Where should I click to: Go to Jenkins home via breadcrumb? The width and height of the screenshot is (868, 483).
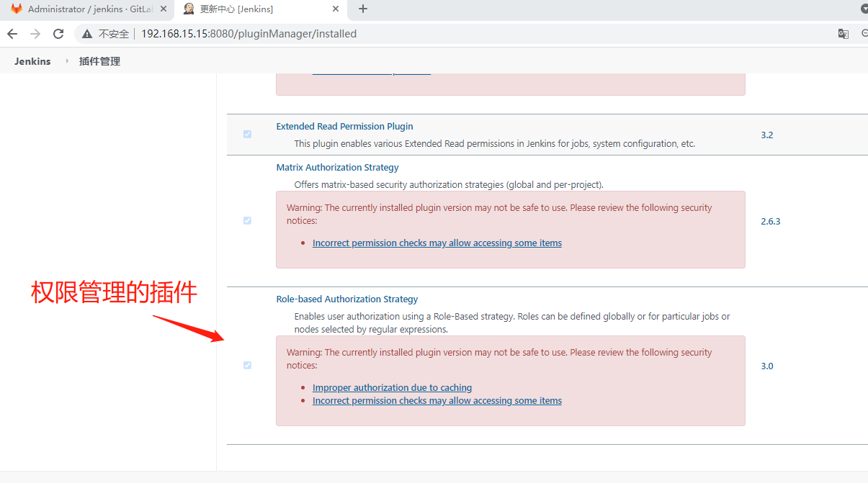coord(32,61)
